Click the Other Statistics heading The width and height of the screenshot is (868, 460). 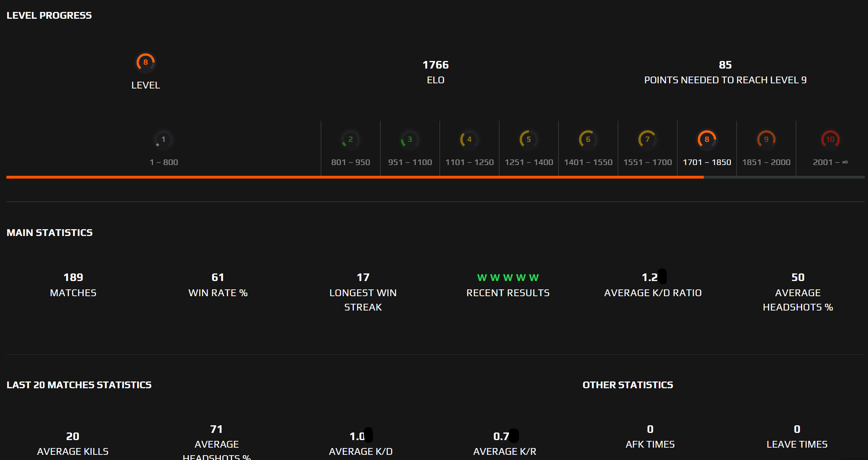click(x=628, y=385)
